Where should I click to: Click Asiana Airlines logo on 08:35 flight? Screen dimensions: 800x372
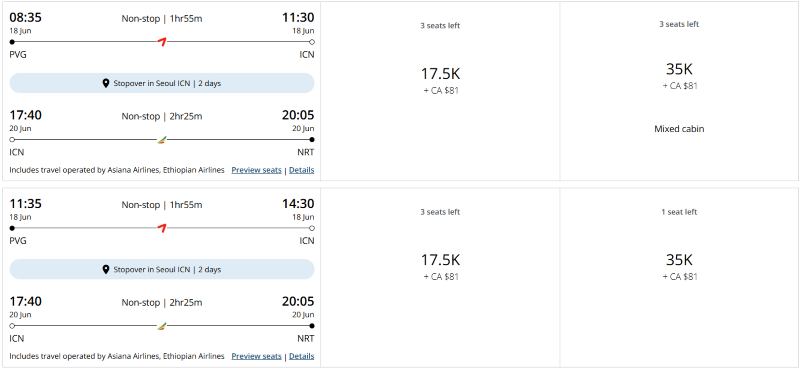pos(162,42)
